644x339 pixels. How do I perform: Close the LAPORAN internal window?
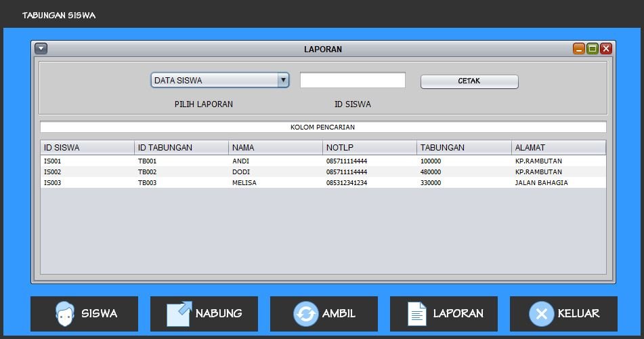point(606,49)
